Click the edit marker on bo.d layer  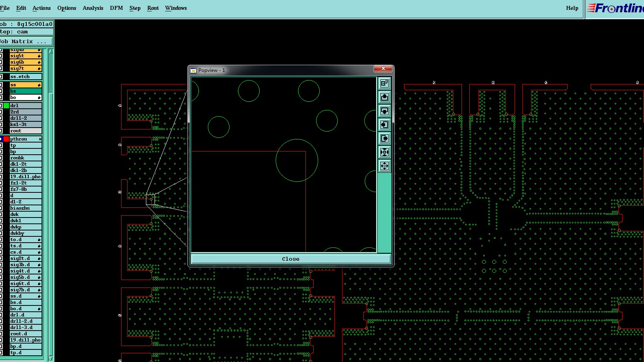[x=39, y=309]
